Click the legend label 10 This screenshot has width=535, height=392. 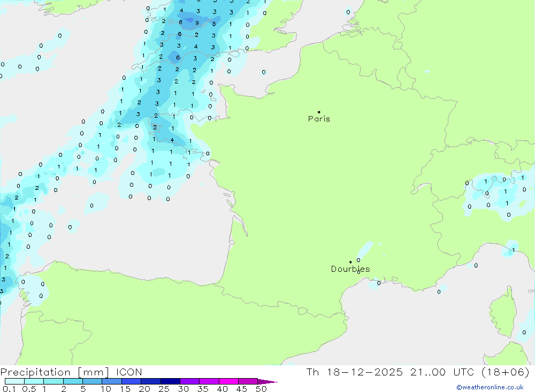(106, 389)
